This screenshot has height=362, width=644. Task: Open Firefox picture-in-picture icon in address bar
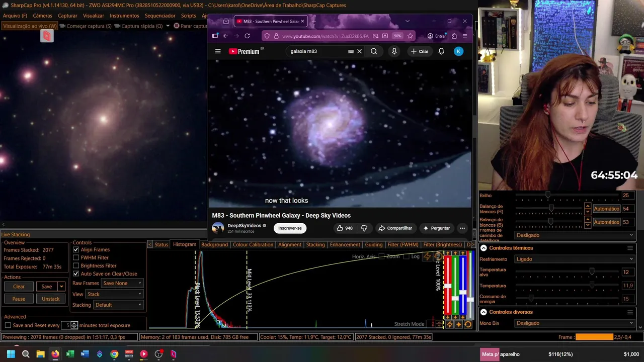pyautogui.click(x=375, y=36)
